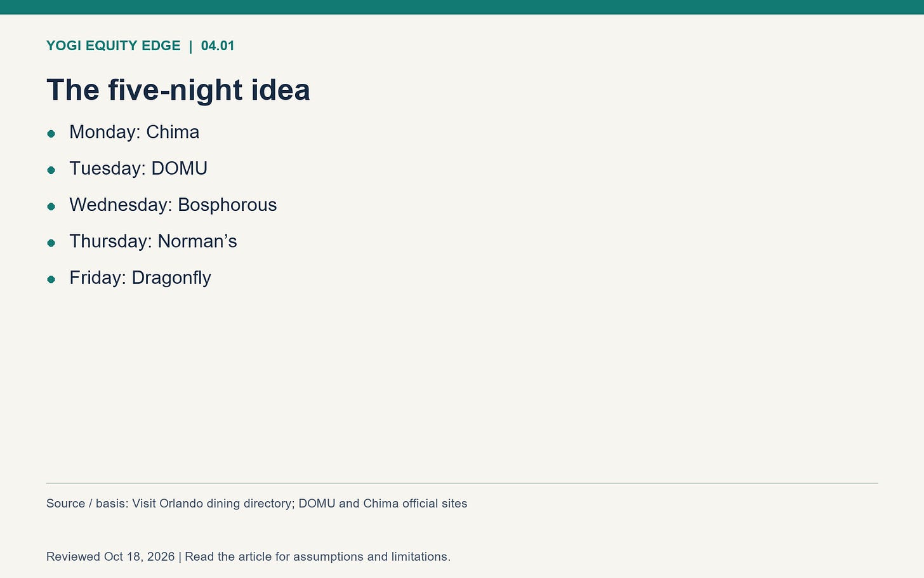Screen dimensions: 924x578
Task: Click the Source / basis label
Action: (88, 504)
